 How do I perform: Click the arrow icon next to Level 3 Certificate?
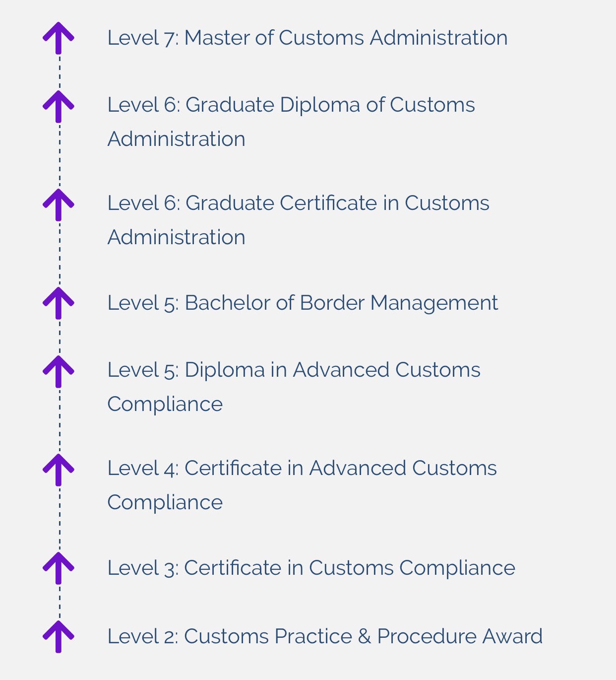59,568
